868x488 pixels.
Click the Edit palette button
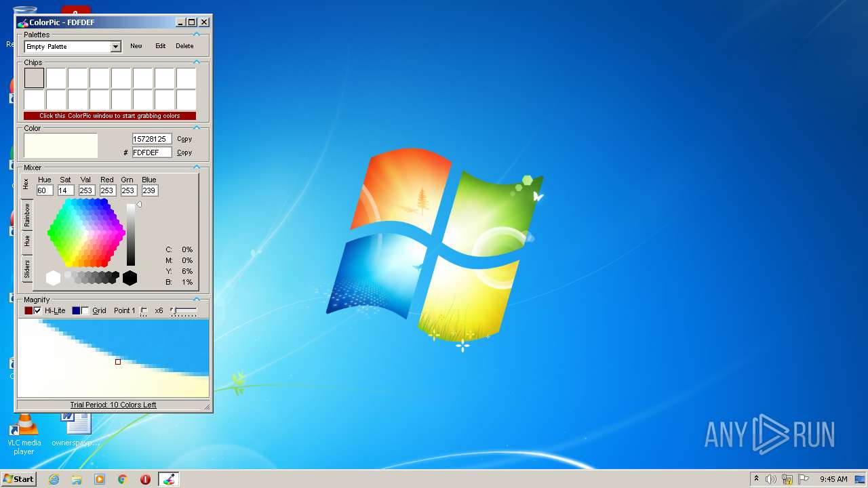(x=160, y=46)
